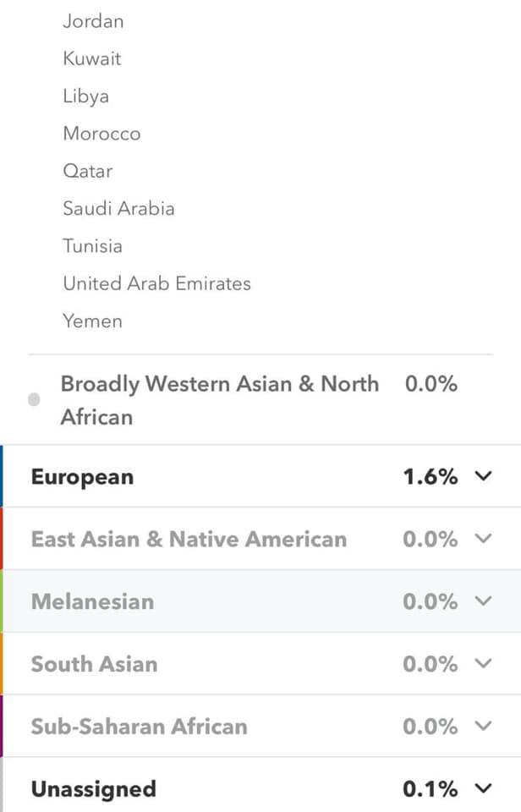The height and width of the screenshot is (812, 521).
Task: Click the European 1.6% percentage value
Action: (430, 477)
